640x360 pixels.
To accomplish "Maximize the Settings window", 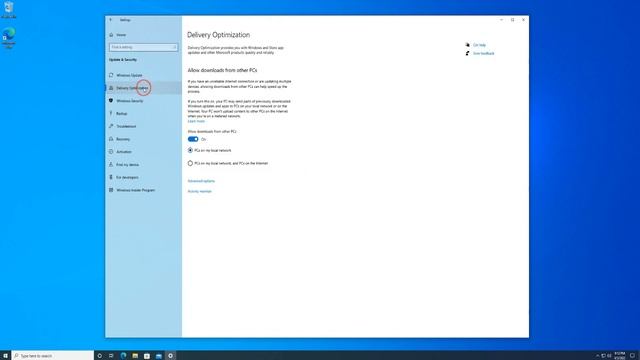I will click(x=513, y=20).
